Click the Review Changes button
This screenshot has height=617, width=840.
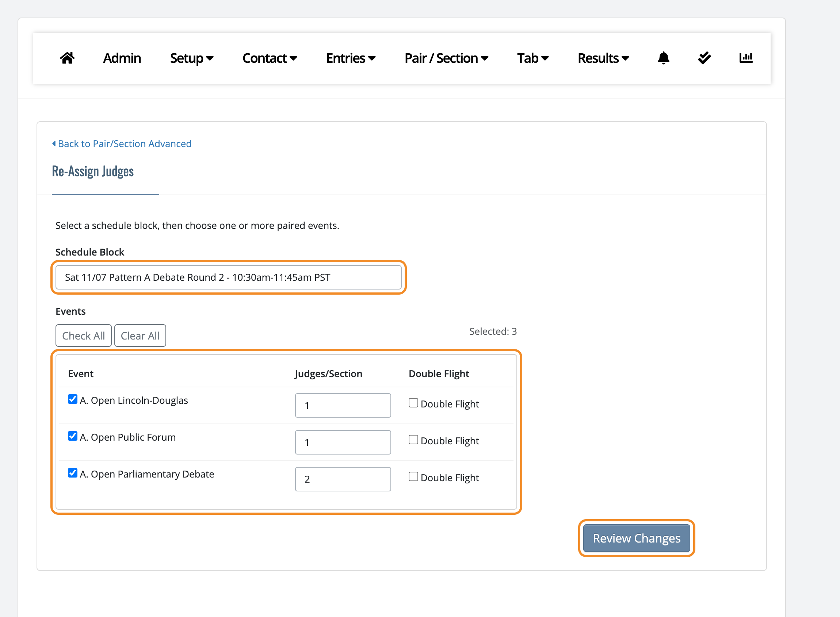[x=636, y=538]
